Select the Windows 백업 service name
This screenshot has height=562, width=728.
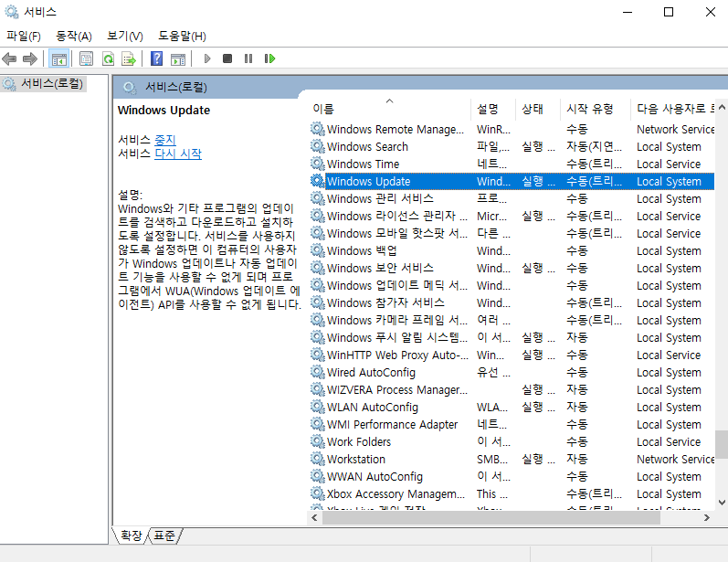362,250
